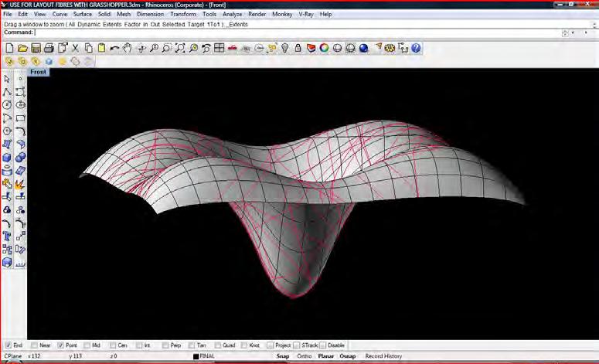Click the New file icon
This screenshot has height=364, width=599.
(9, 48)
